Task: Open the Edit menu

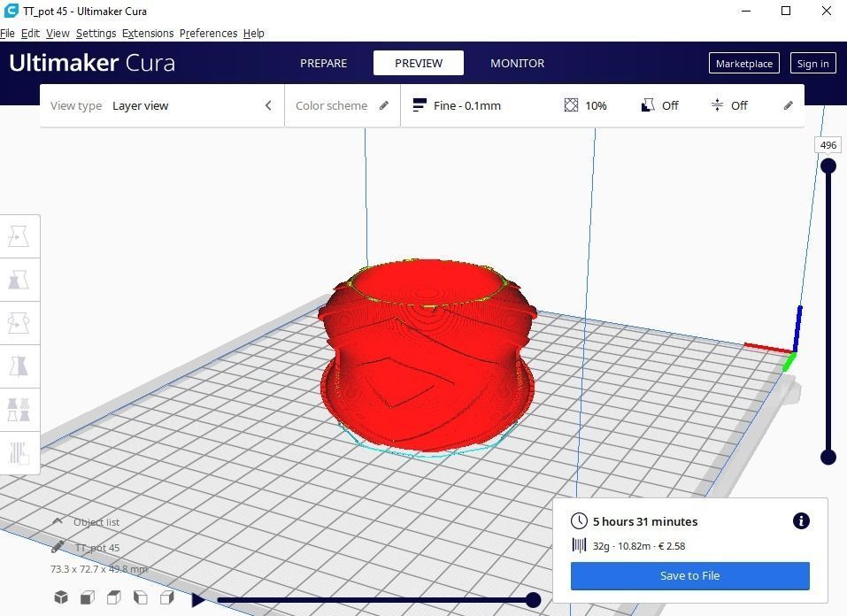Action: pyautogui.click(x=30, y=33)
